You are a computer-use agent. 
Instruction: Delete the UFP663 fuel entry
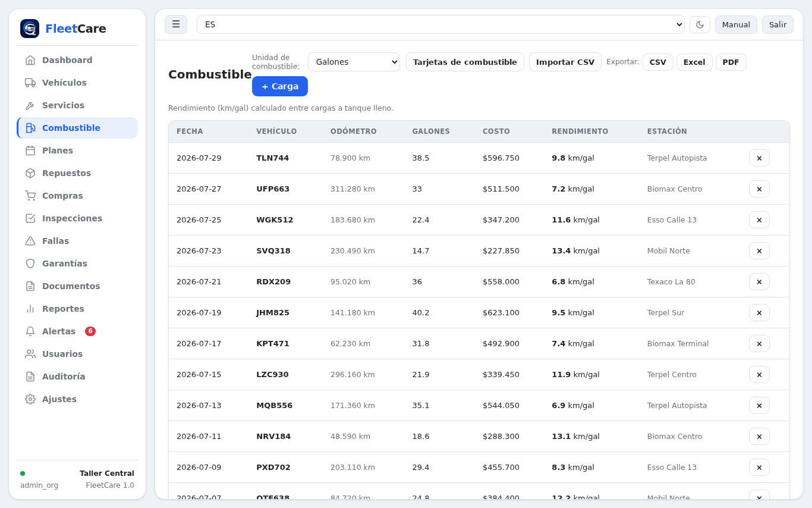click(759, 189)
